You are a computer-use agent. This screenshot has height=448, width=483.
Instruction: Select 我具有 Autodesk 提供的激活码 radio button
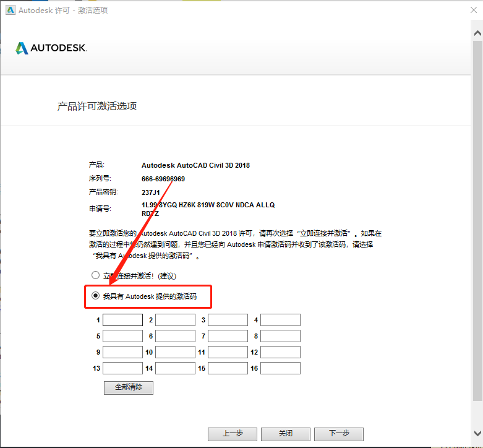pos(95,296)
